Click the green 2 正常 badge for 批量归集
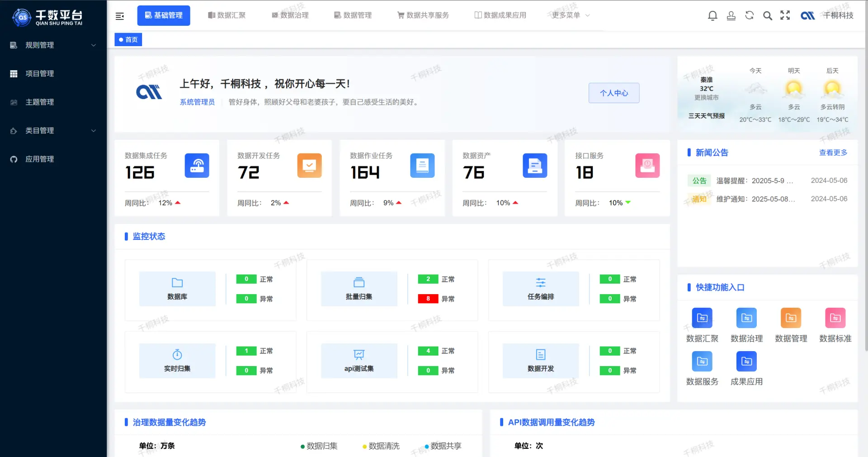868x457 pixels. coord(428,279)
